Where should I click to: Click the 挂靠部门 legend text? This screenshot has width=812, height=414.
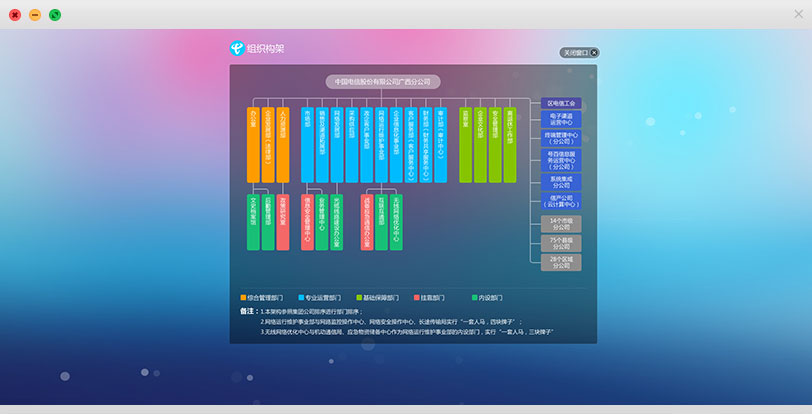pos(433,298)
